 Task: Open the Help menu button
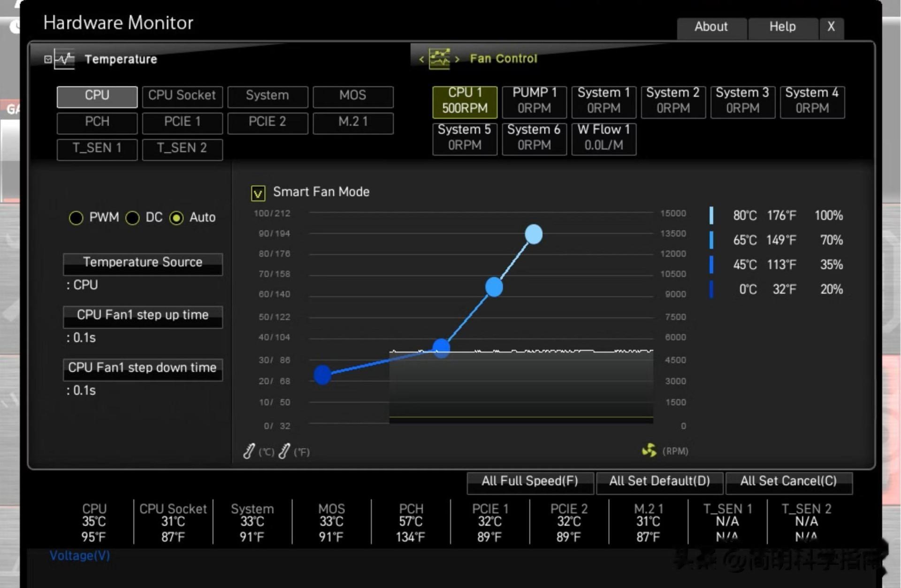(x=782, y=27)
